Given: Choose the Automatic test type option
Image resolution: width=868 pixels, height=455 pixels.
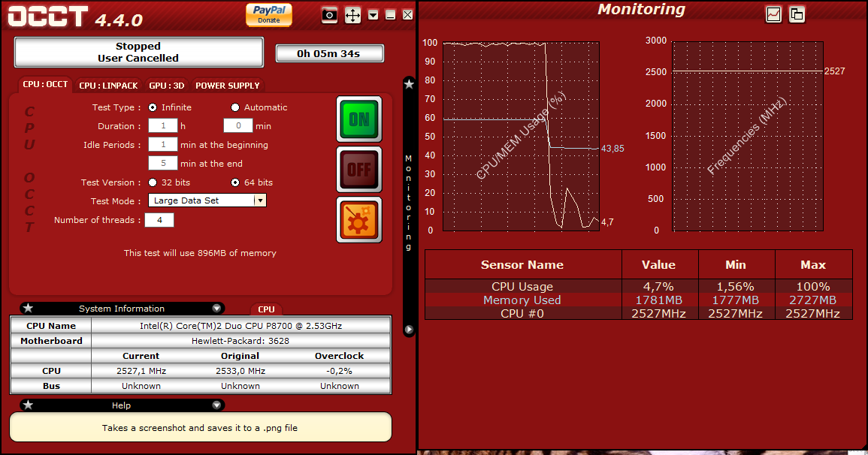Looking at the screenshot, I should [235, 107].
